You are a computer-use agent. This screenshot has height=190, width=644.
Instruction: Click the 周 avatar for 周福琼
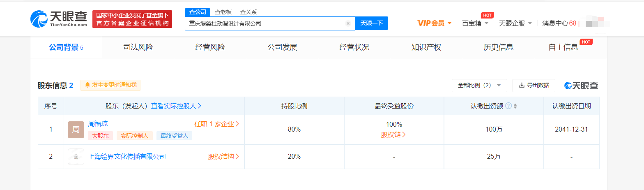pyautogui.click(x=76, y=130)
